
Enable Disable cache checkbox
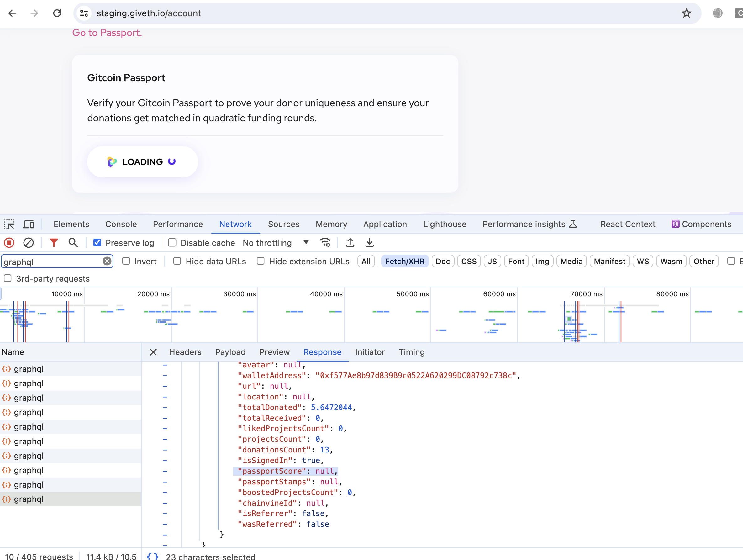(172, 243)
